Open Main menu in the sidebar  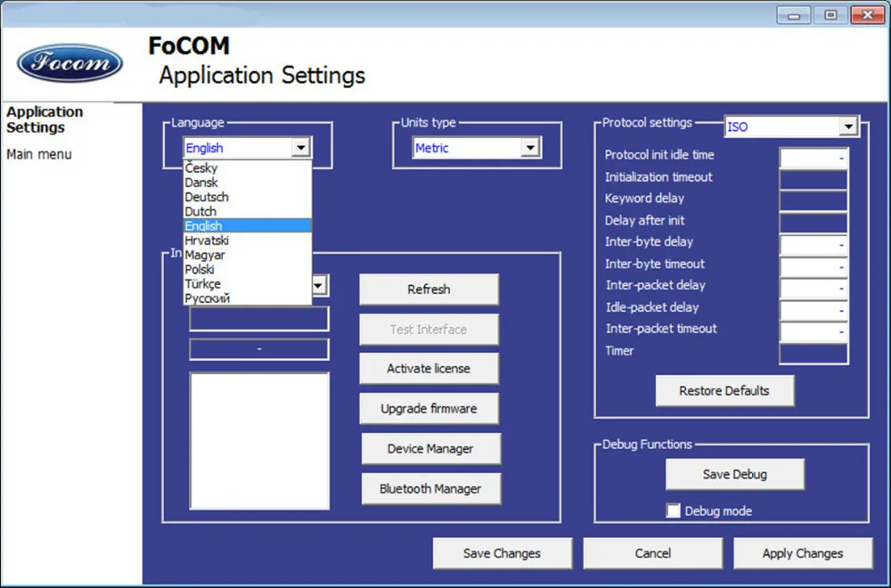pyautogui.click(x=39, y=154)
